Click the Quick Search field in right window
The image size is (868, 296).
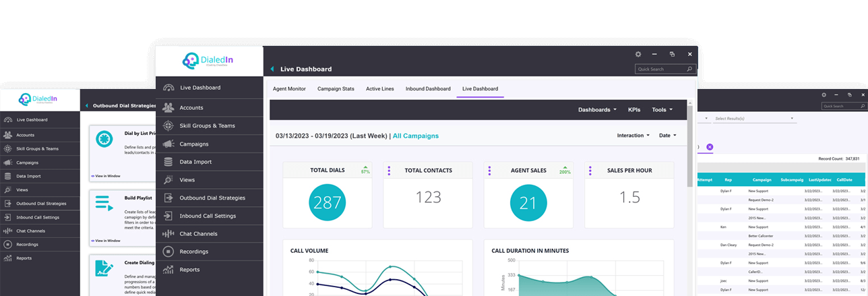845,106
